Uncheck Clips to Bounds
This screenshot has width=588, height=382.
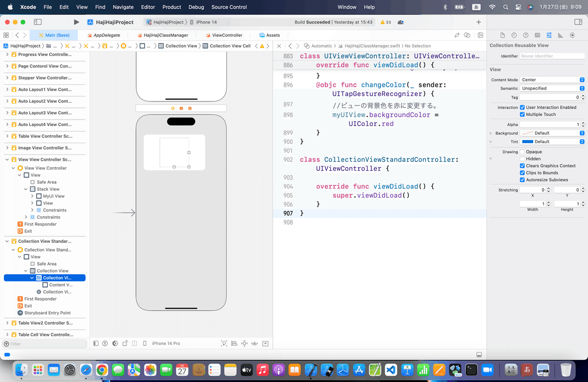pos(522,173)
